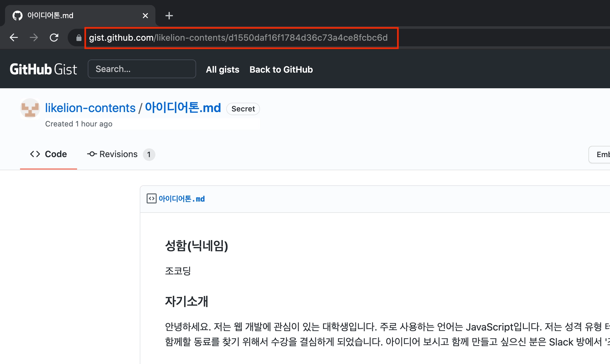Click the 아이디어톤.md gist title link
Image resolution: width=610 pixels, height=364 pixels.
click(x=183, y=108)
